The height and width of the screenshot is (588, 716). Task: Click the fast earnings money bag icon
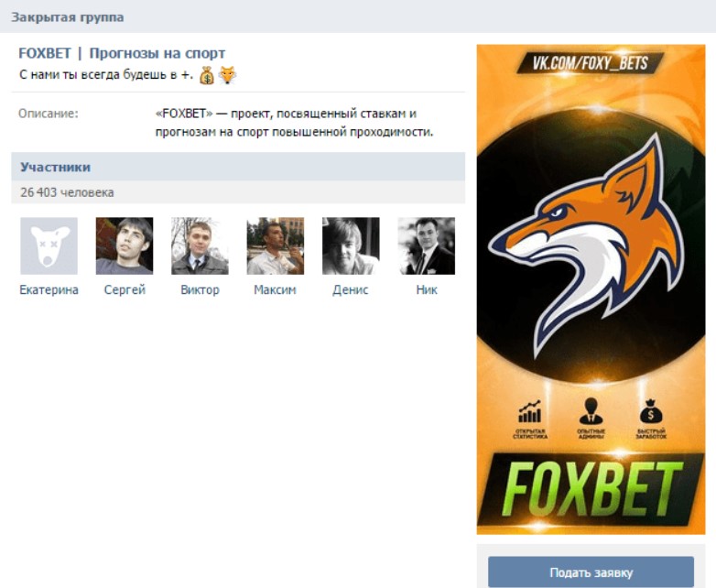[651, 411]
